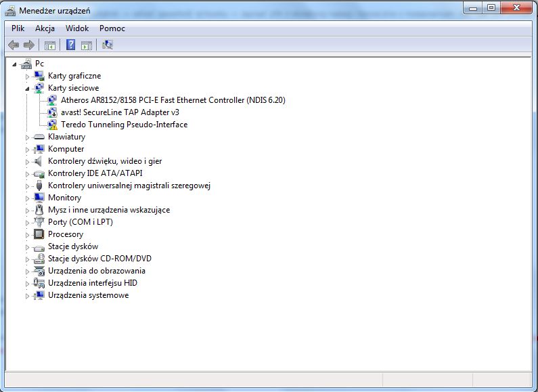538x392 pixels.
Task: Toggle the action pane toolbar icon
Action: point(87,45)
